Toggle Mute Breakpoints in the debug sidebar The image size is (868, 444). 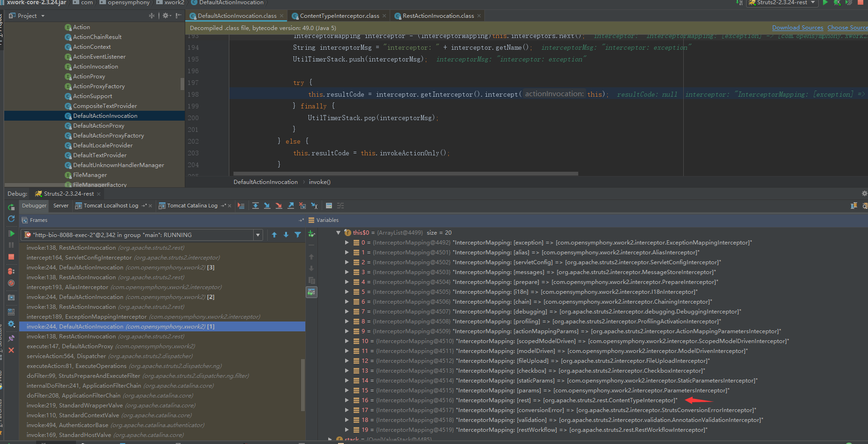11,283
